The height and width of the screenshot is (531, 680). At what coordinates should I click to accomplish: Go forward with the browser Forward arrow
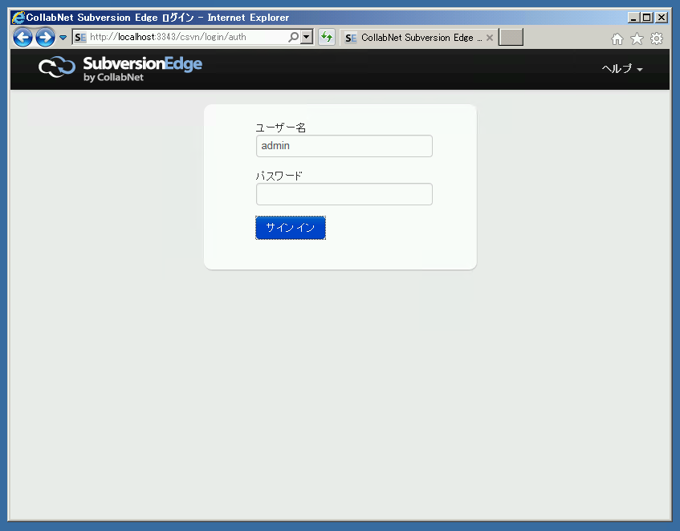click(x=45, y=37)
